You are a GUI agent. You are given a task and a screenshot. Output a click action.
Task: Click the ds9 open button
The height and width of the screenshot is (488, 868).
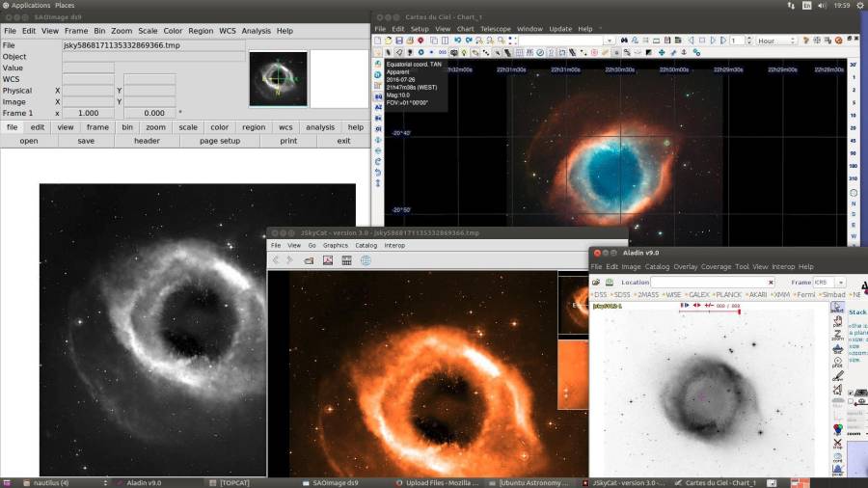pyautogui.click(x=29, y=141)
